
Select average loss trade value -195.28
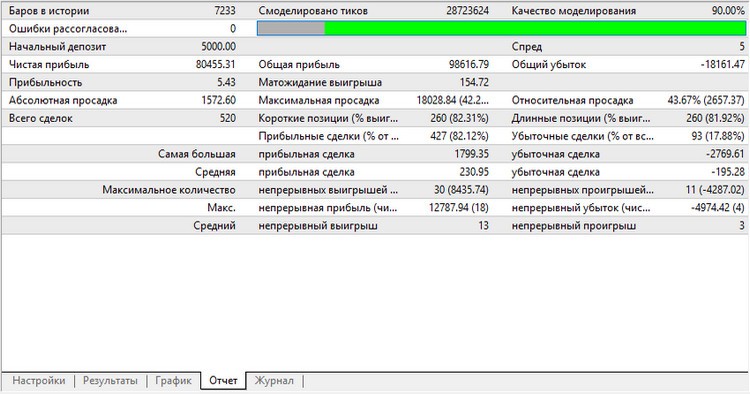pos(728,172)
